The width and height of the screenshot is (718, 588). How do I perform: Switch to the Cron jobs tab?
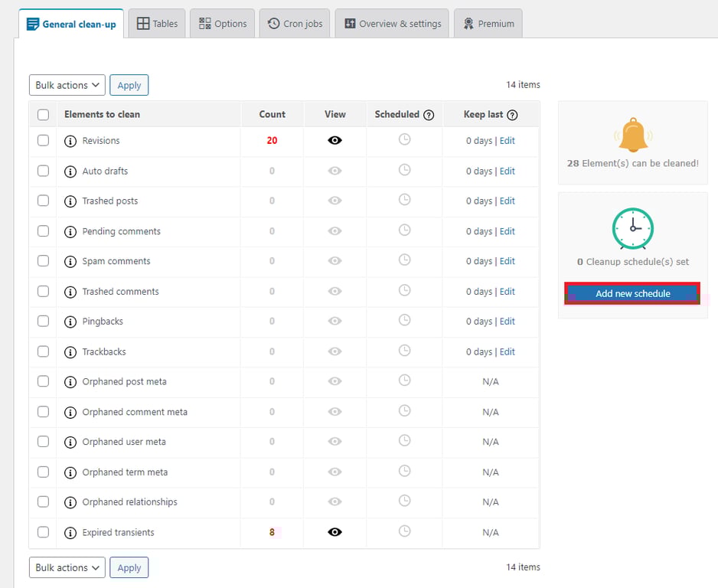point(294,23)
